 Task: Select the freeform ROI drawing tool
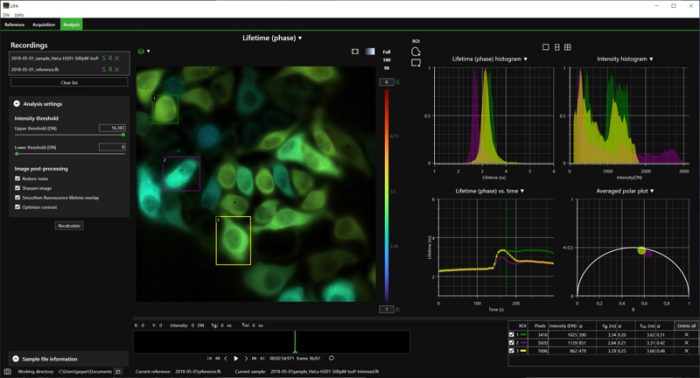tap(416, 52)
